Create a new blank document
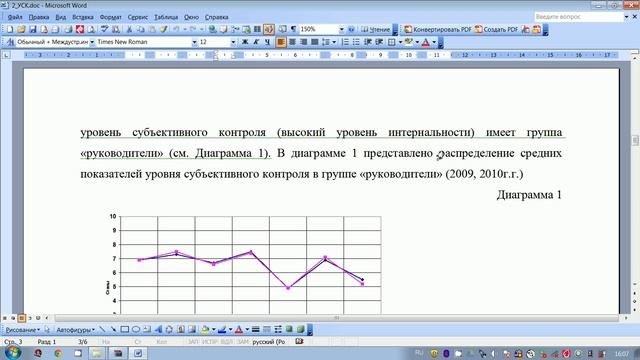Viewport: 640px width, 360px height. tap(10, 29)
